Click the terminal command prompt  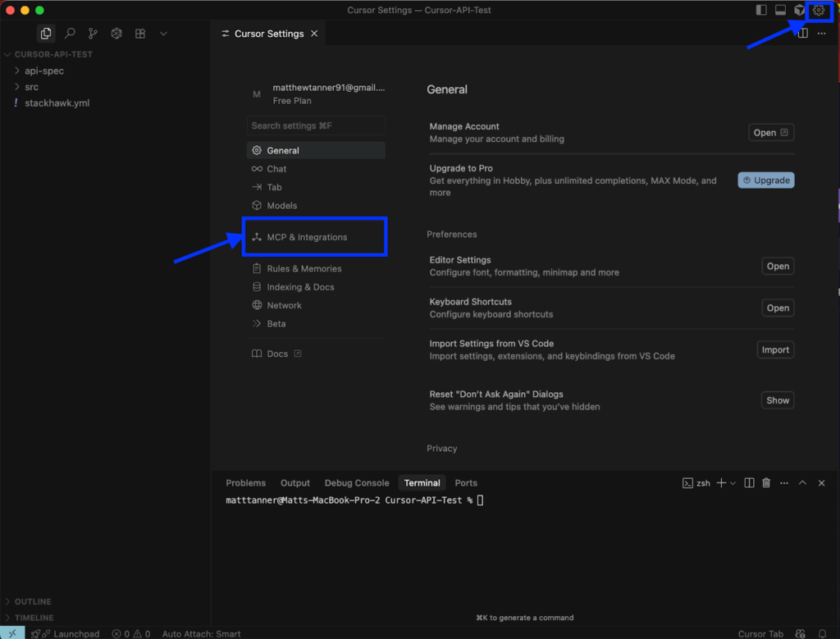(354, 500)
